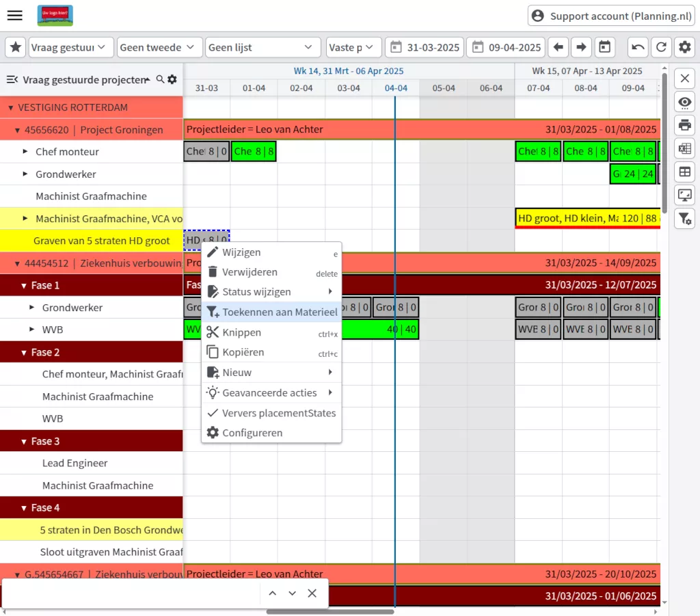Go to today using calendar icon
The height and width of the screenshot is (616, 700).
click(604, 47)
